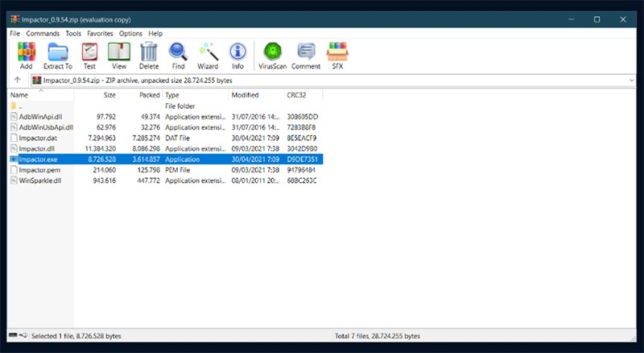Click the 8.086.298 packed size value
Screen dimensions: 644x353
[x=147, y=149]
